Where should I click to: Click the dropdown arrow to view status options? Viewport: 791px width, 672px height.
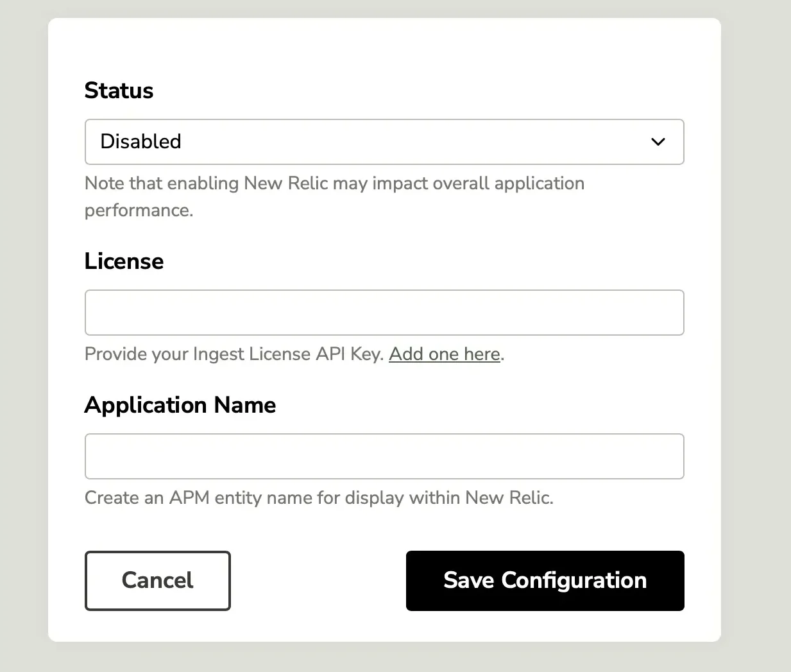pos(658,142)
